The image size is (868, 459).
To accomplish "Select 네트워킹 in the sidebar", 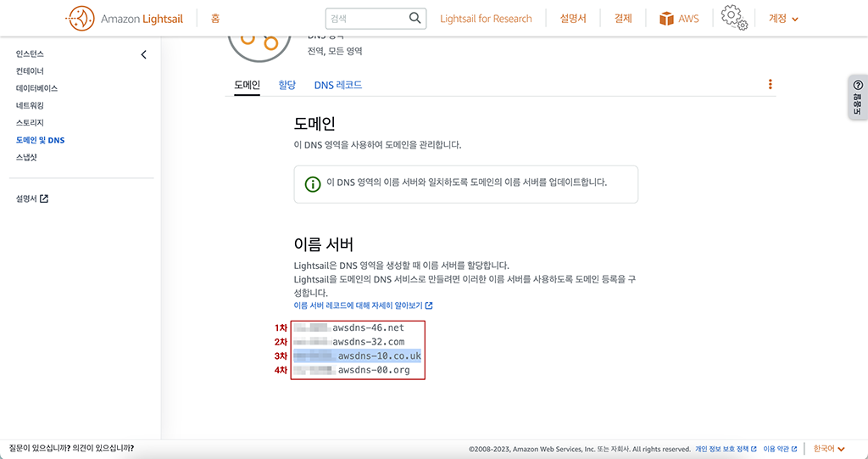I will (x=30, y=105).
